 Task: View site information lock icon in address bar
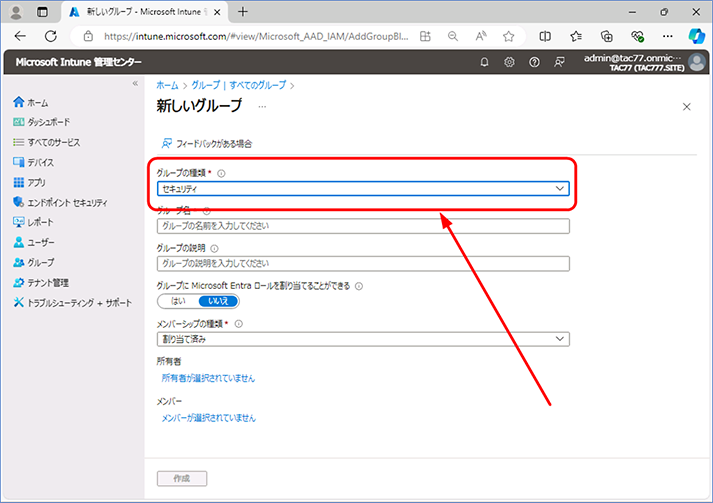click(x=88, y=36)
